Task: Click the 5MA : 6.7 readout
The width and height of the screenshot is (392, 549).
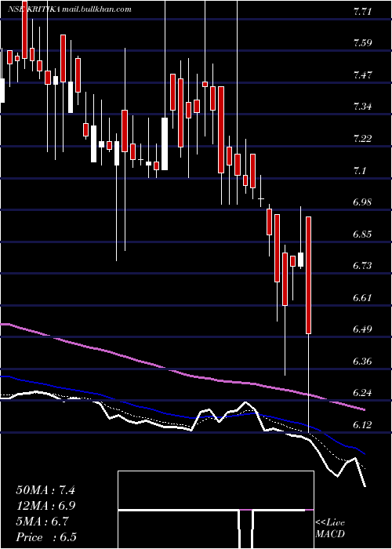Action: click(x=42, y=522)
